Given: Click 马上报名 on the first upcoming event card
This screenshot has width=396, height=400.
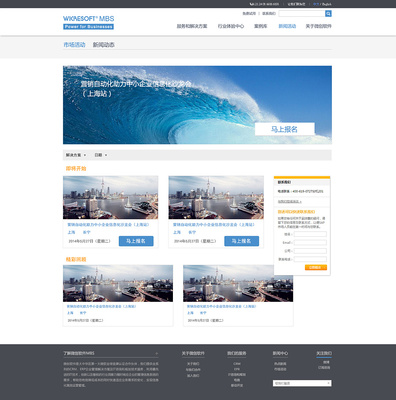Looking at the screenshot, I should click(x=136, y=241).
